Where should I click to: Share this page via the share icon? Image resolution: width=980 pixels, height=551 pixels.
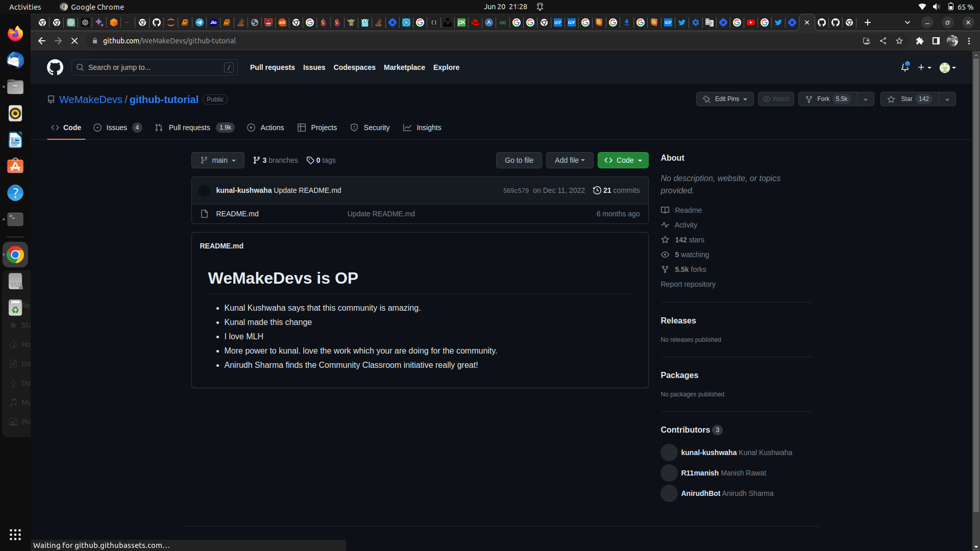point(883,41)
